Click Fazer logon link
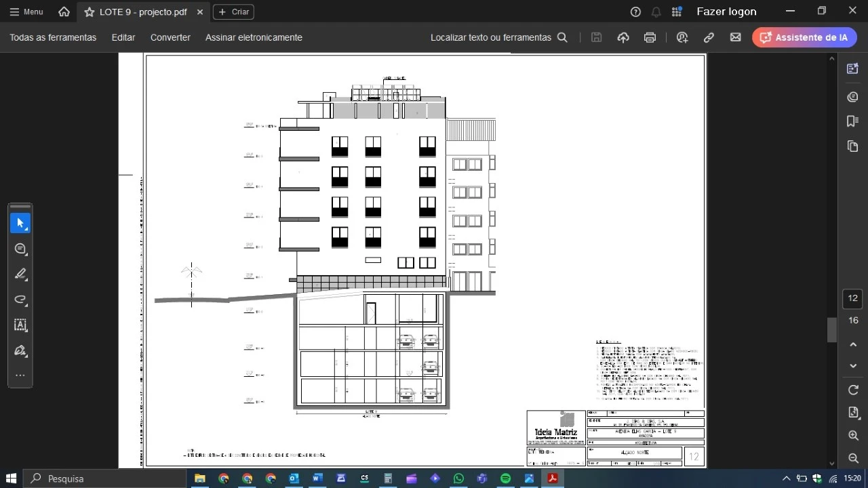The height and width of the screenshot is (488, 868). pos(726,12)
